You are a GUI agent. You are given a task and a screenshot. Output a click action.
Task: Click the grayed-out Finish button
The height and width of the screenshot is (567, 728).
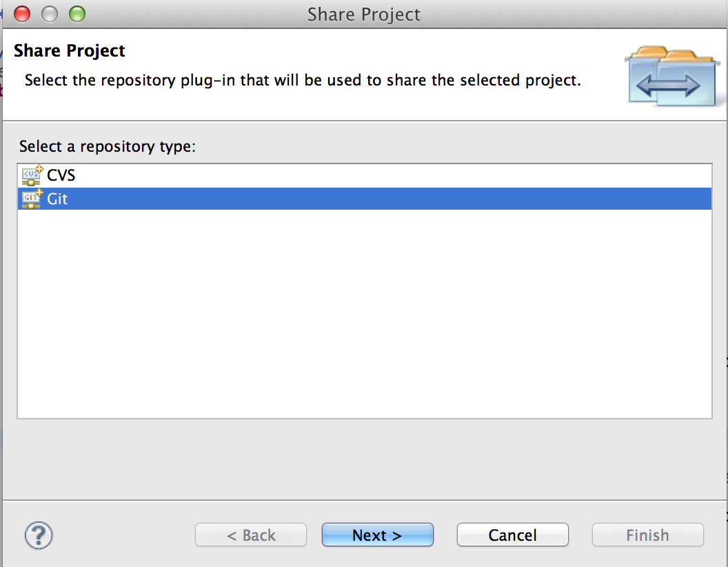click(x=647, y=535)
